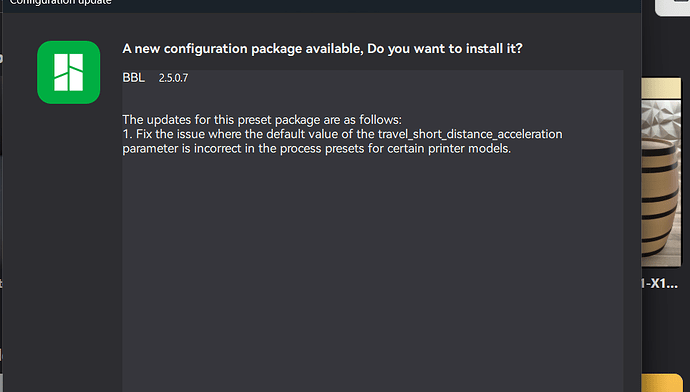690x392 pixels.
Task: Click the '1.' list number in the changelog
Action: [127, 134]
